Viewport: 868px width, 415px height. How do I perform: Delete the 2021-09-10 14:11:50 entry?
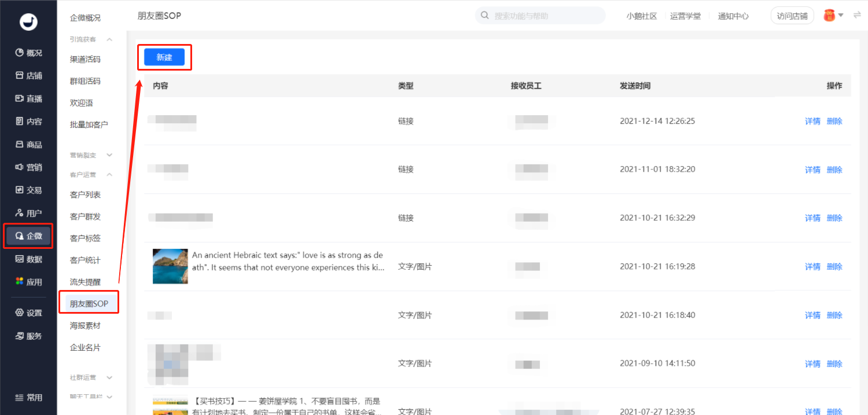[x=834, y=364]
